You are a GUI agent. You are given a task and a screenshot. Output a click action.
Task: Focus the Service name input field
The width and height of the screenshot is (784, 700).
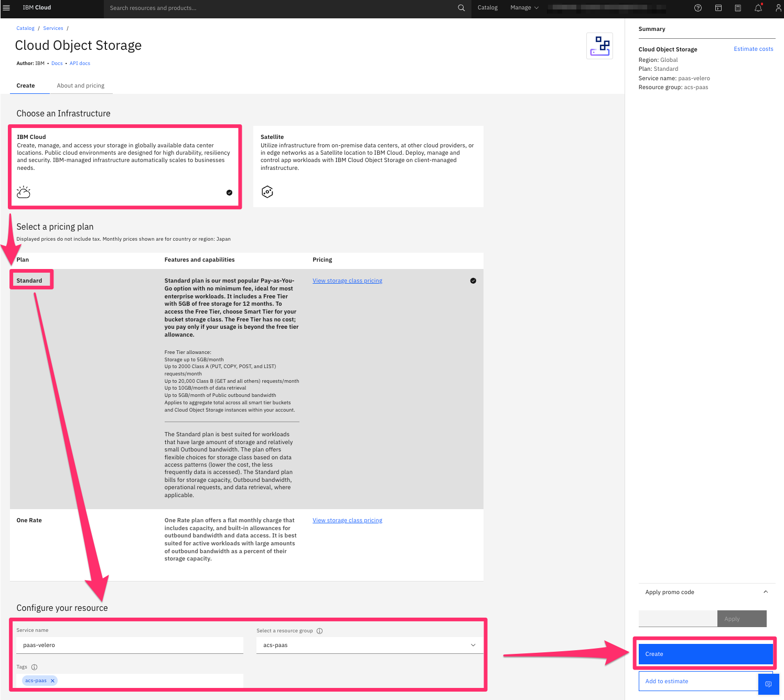130,645
